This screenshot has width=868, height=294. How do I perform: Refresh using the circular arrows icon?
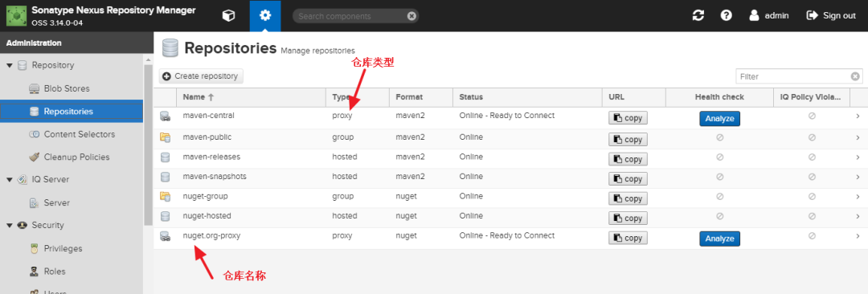pos(698,15)
